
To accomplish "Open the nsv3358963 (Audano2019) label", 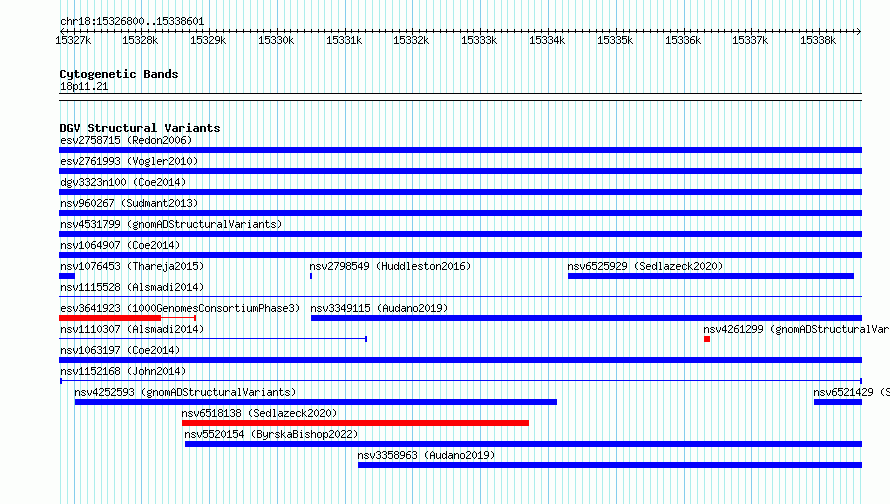I will pos(426,455).
